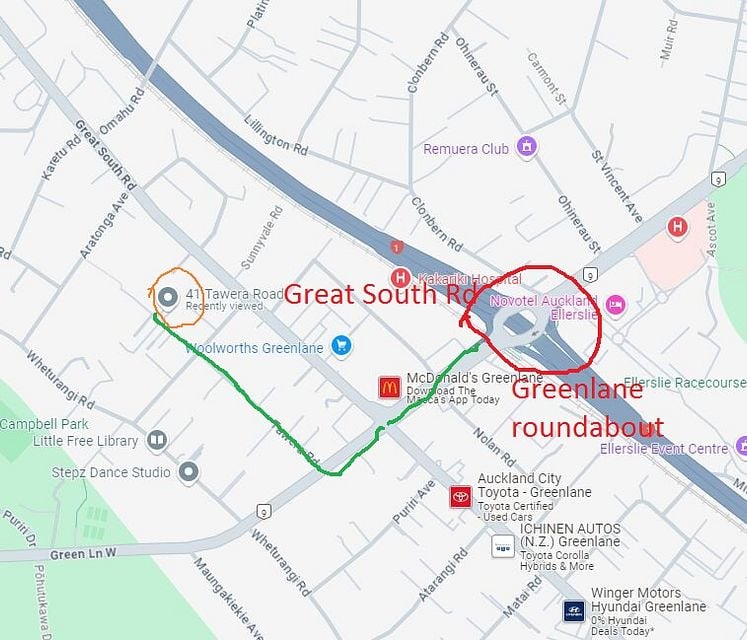Screen dimensions: 747x640
Task: Click the 41 Tawera Road location pin
Action: 167,297
